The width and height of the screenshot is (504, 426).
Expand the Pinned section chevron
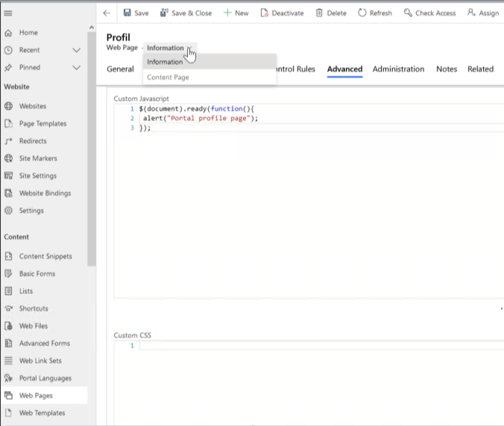point(77,68)
